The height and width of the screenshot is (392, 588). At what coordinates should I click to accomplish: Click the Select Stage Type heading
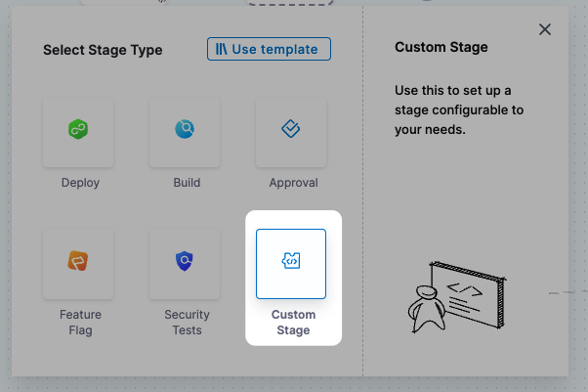[x=103, y=50]
